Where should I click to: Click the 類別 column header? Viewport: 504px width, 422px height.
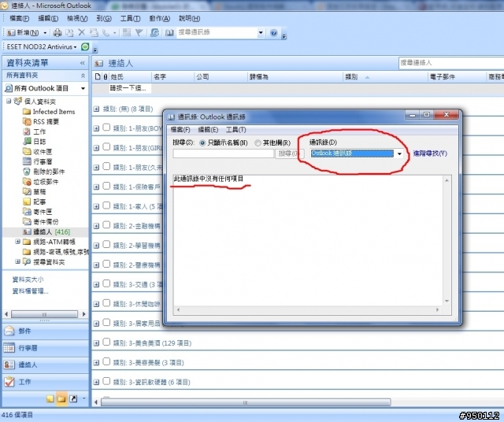385,76
